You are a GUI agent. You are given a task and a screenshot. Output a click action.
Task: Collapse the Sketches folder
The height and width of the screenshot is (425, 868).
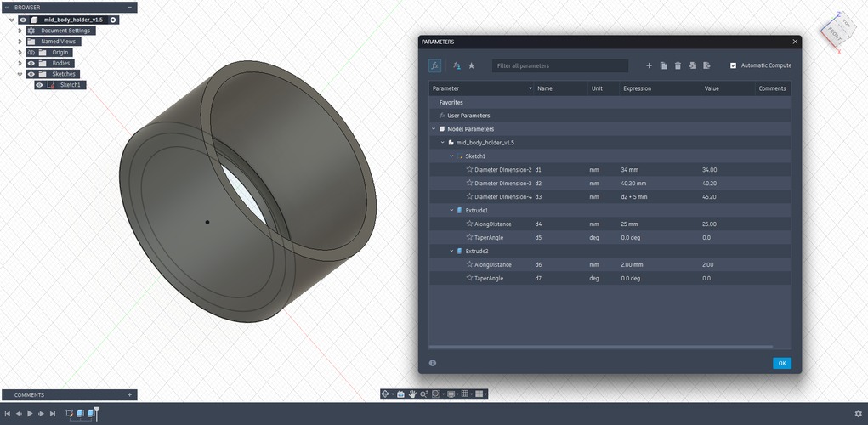[x=20, y=74]
